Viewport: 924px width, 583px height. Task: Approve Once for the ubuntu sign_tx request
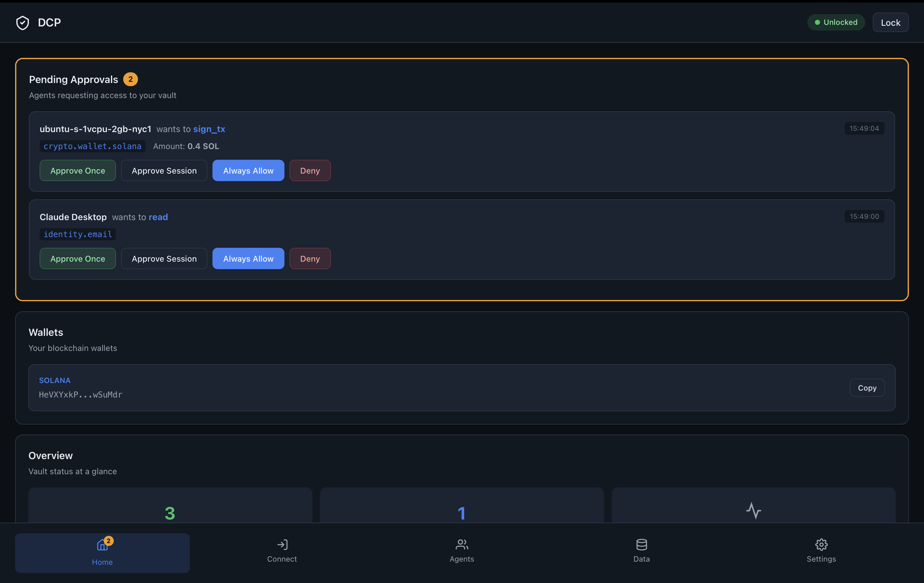(x=78, y=170)
